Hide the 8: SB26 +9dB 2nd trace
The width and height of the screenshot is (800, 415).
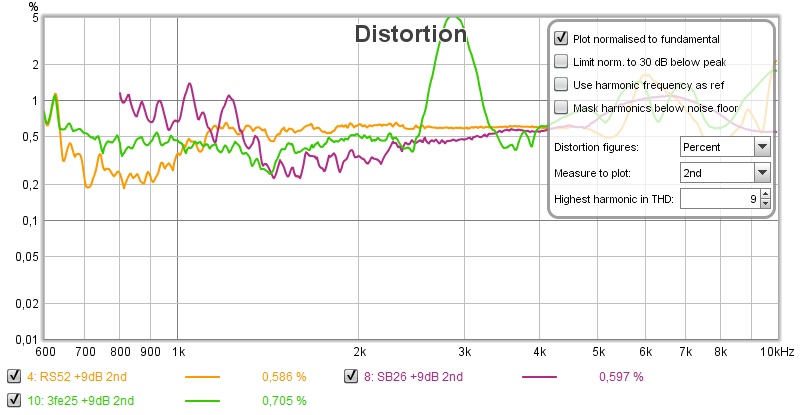[x=351, y=377]
